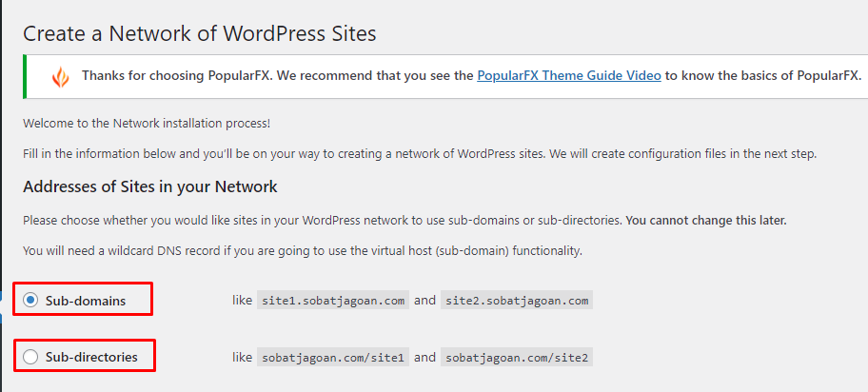Click the Sub-directories label text

(x=91, y=357)
